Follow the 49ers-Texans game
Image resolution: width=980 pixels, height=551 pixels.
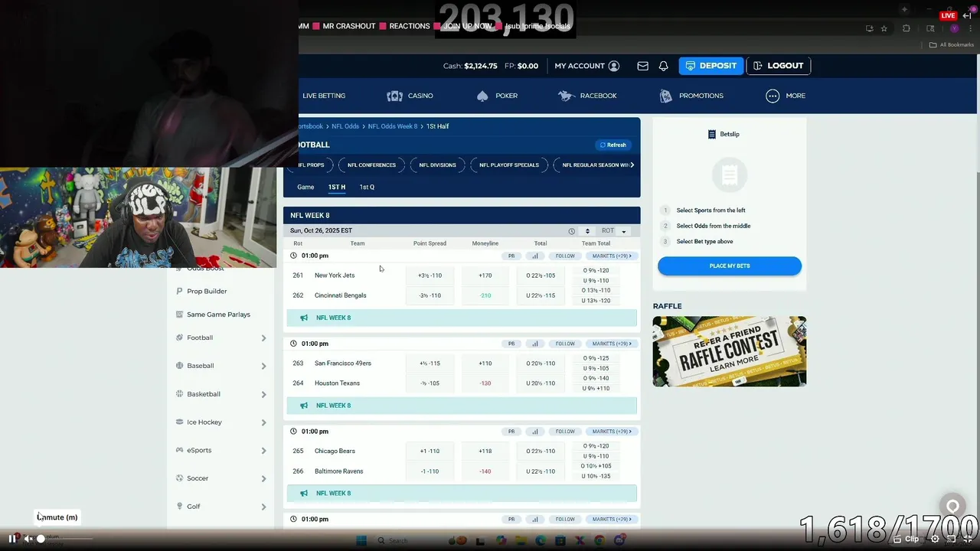565,344
